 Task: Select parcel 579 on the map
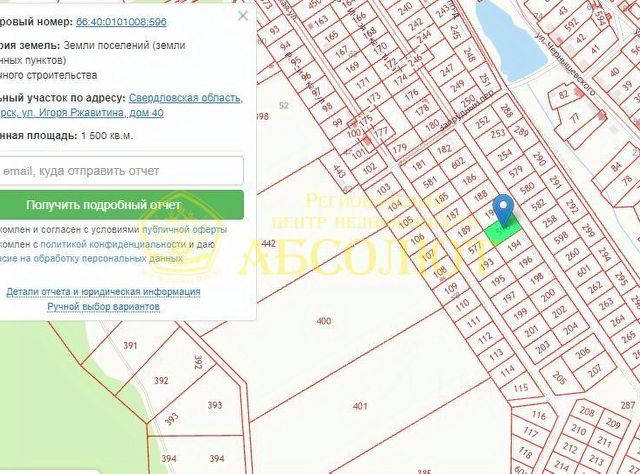516,171
